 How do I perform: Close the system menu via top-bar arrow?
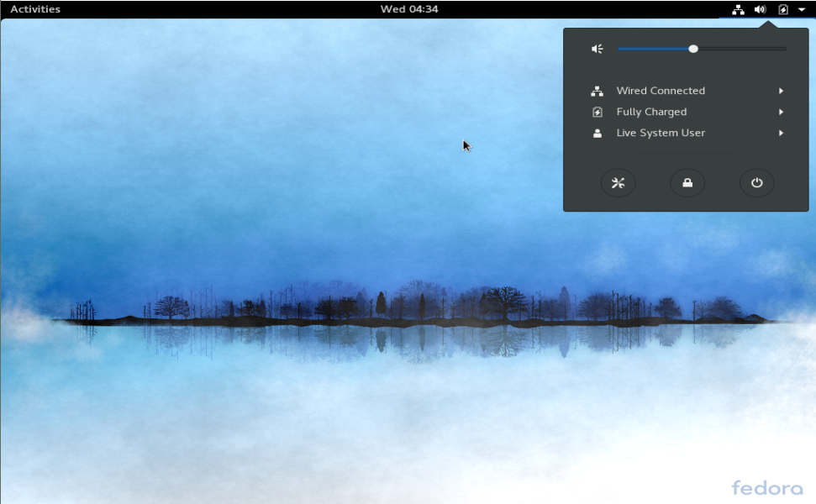pos(802,9)
